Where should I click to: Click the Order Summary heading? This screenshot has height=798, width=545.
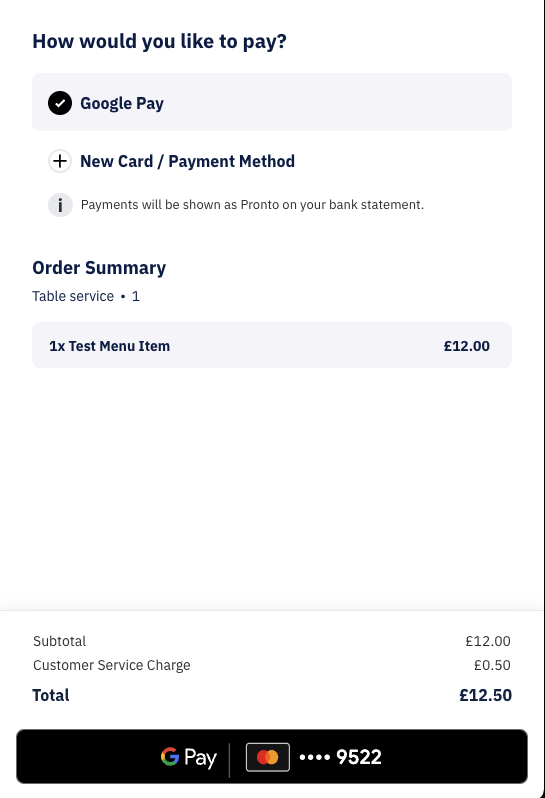pyautogui.click(x=99, y=268)
